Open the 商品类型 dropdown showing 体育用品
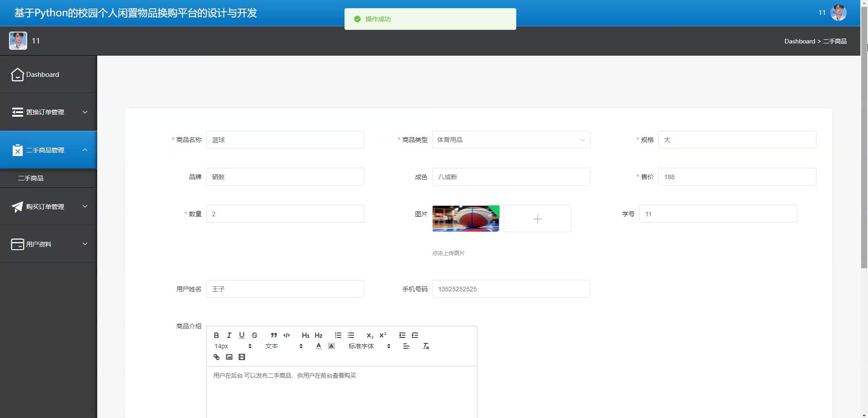This screenshot has height=418, width=868. (x=511, y=140)
